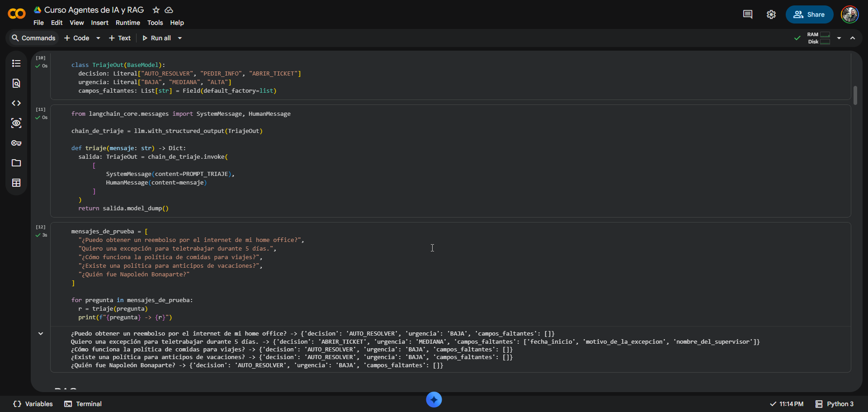Screen dimensions: 868x412
Task: Open the Terminal panel
Action: point(83,404)
